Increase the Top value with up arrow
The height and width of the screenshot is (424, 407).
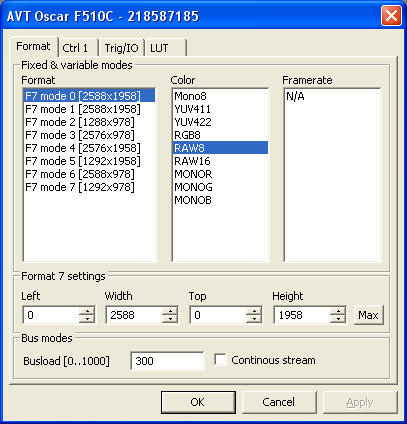click(254, 311)
